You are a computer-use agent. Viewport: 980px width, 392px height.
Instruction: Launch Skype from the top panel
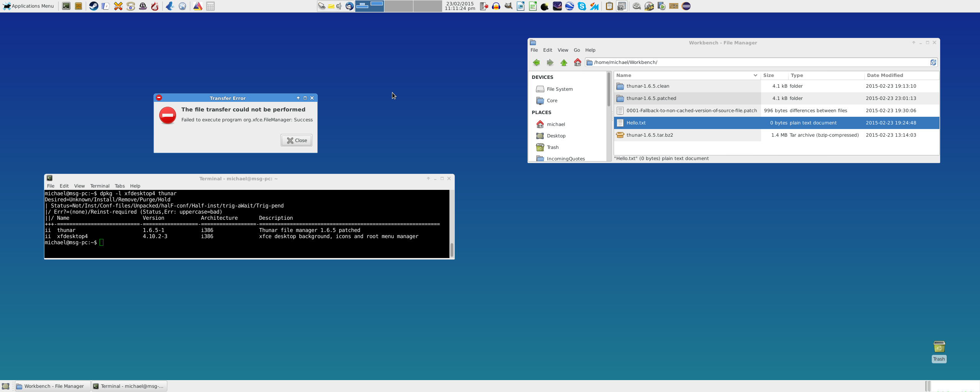pyautogui.click(x=582, y=6)
